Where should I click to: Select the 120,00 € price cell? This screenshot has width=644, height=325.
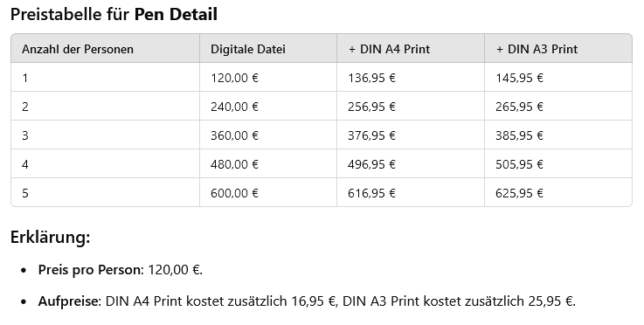coord(234,78)
